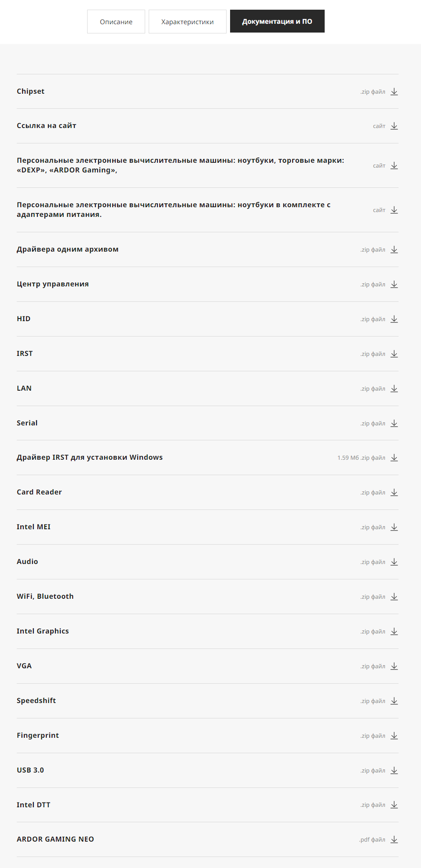Click download icon for Card Reader

(x=394, y=492)
